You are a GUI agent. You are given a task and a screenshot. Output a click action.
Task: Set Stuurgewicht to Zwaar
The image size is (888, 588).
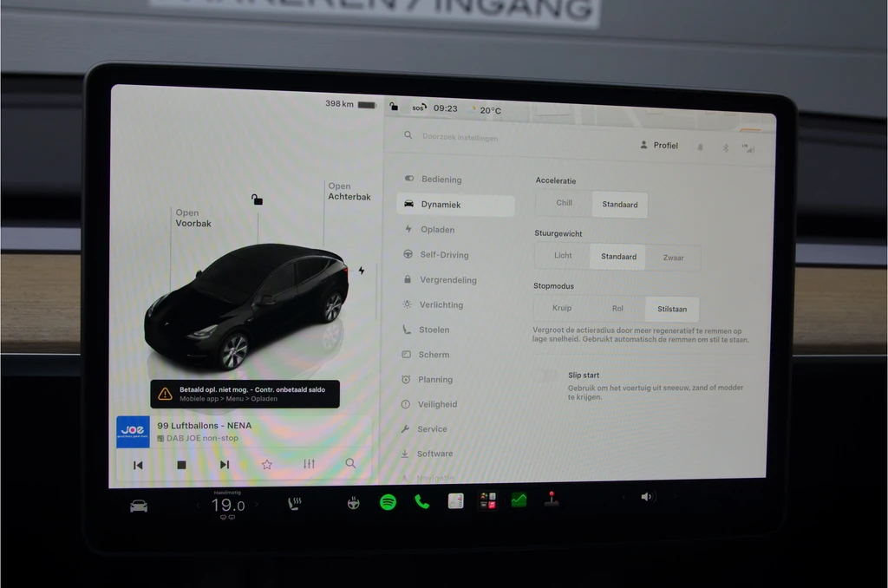673,258
